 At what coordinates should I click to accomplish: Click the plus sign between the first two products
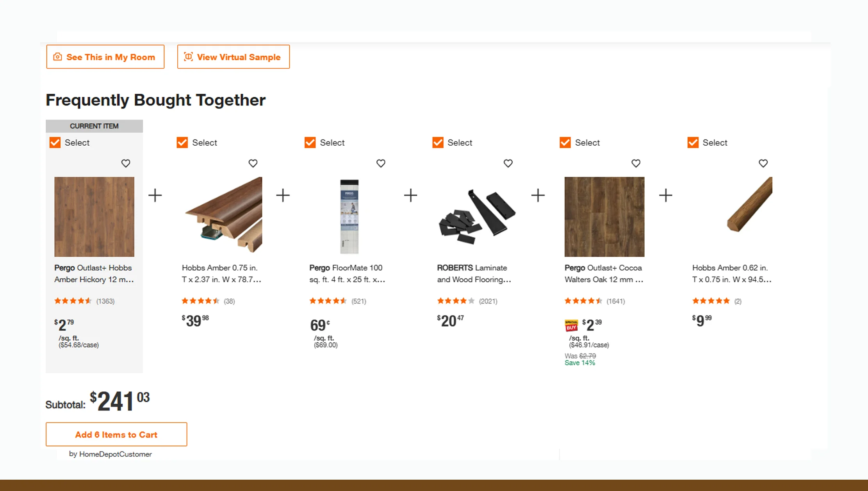click(155, 195)
